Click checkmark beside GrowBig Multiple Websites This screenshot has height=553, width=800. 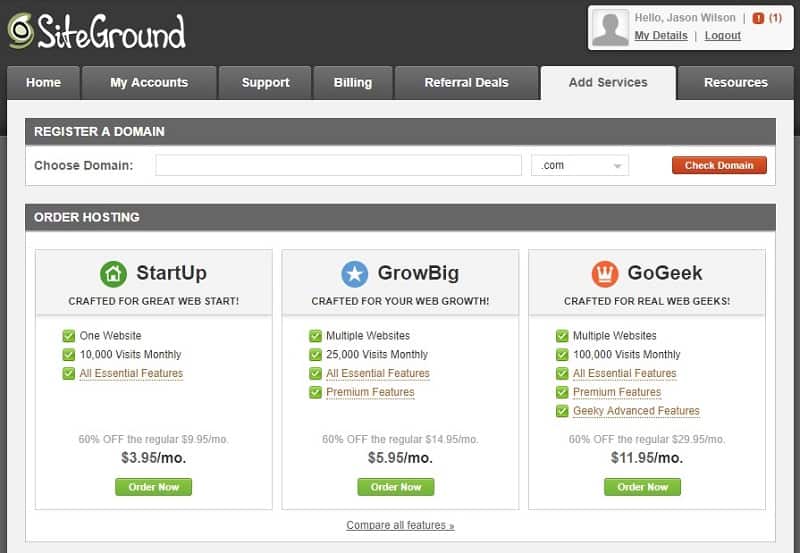[315, 336]
